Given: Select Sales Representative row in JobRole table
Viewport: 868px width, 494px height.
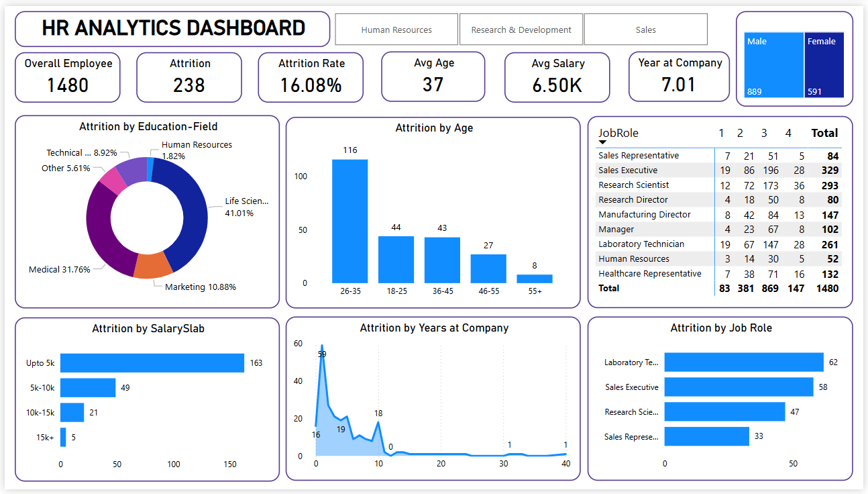Looking at the screenshot, I should click(x=718, y=156).
